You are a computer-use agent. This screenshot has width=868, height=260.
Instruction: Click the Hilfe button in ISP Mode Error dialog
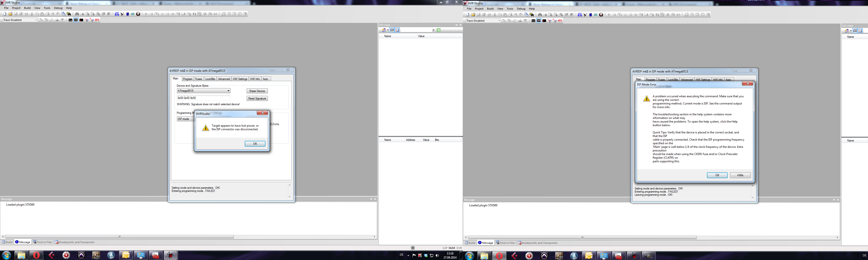[x=740, y=175]
